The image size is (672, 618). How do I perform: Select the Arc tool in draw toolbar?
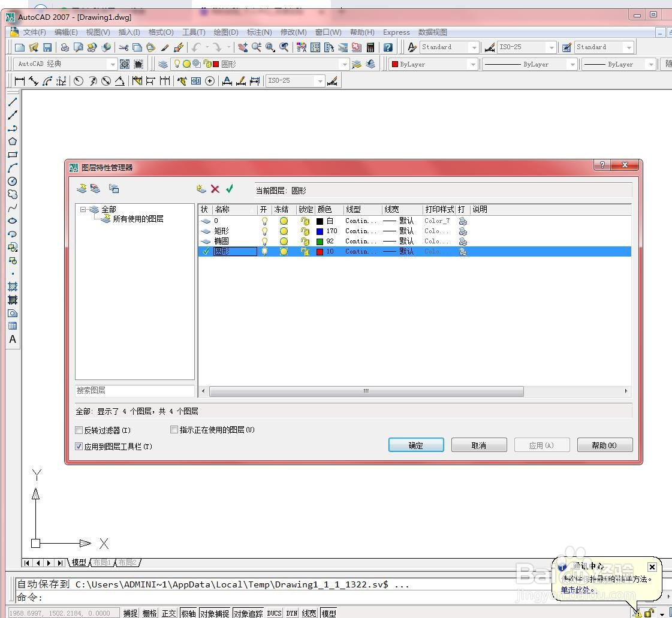[x=13, y=168]
